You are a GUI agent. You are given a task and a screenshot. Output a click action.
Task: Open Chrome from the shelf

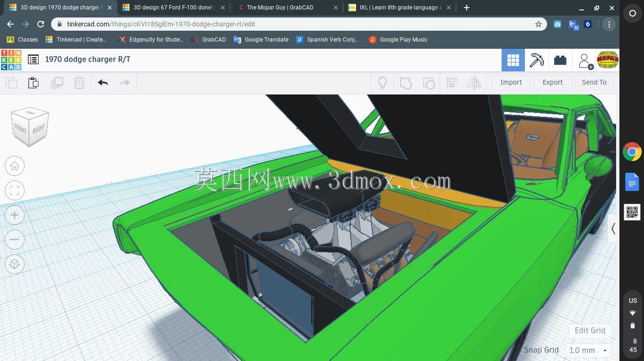pyautogui.click(x=632, y=152)
